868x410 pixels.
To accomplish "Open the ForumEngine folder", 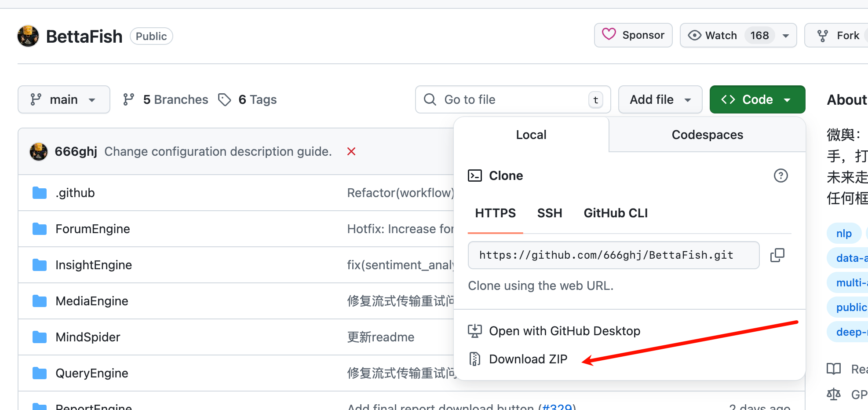I will [93, 229].
